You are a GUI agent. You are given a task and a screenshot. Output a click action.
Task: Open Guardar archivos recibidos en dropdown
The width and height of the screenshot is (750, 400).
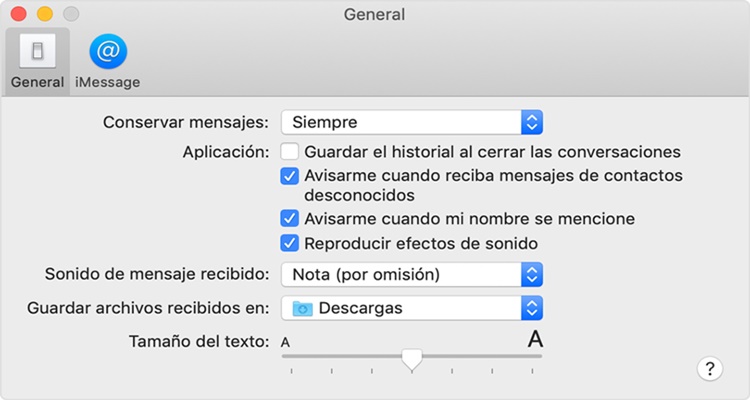coord(410,308)
